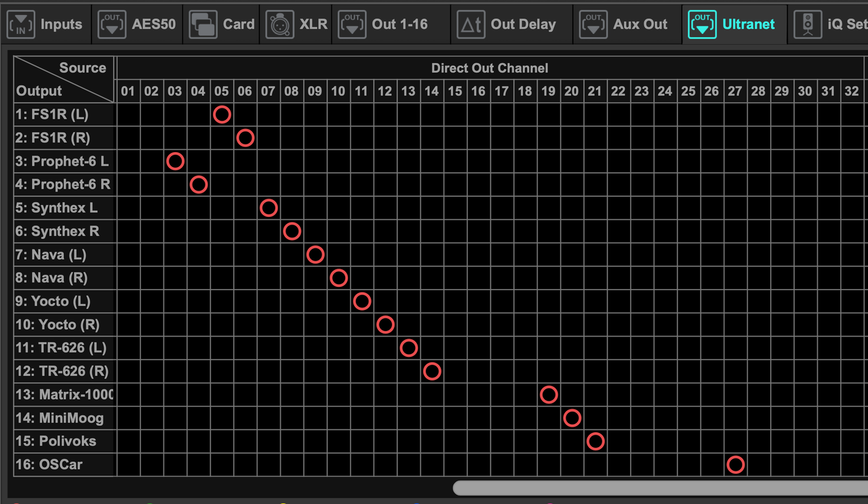Select output row 3: Prophet-6 L
This screenshot has width=868, height=504.
pos(62,161)
